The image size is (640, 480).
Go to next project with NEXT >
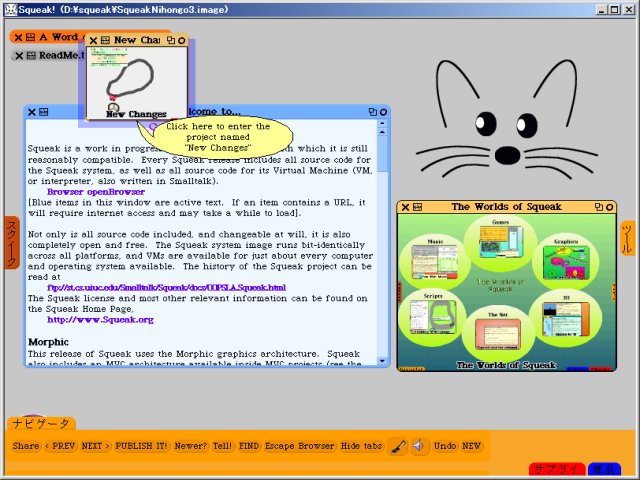tap(96, 446)
